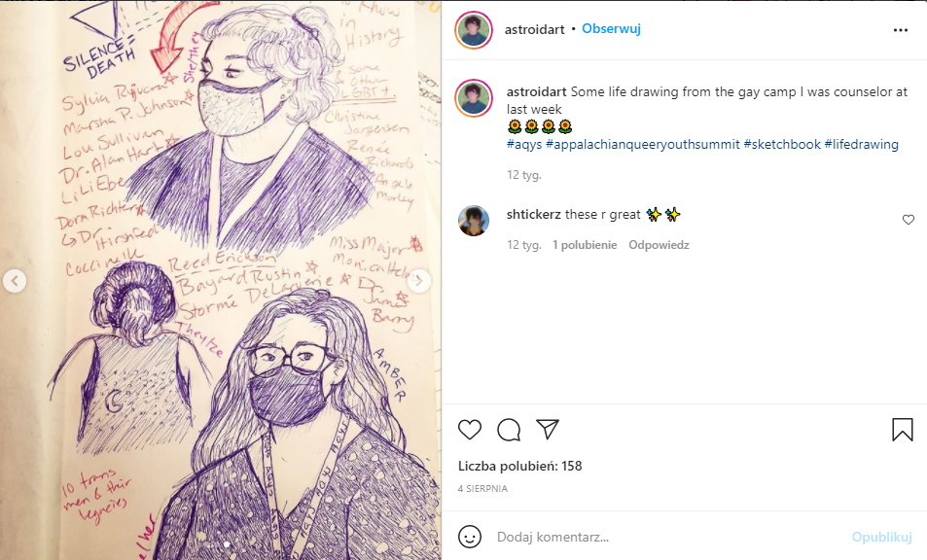Screen dimensions: 927x560
Task: Open the comment speech bubble icon
Action: coord(509,430)
